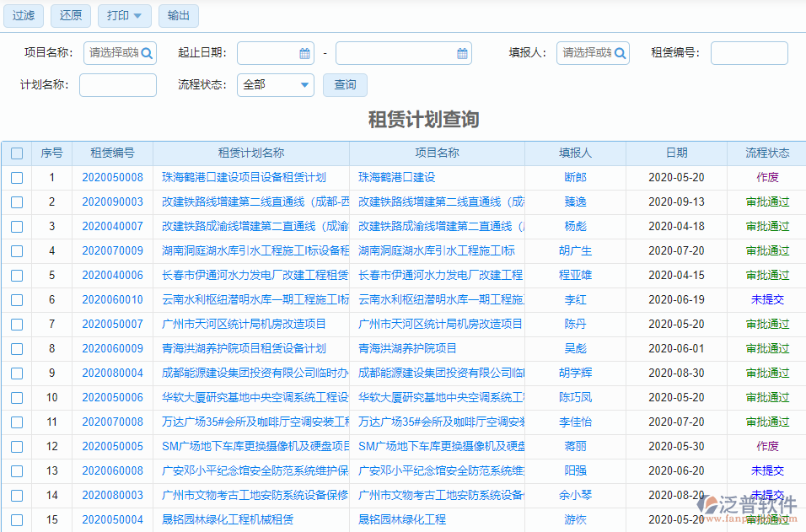Click the magnifier icon beside 填报人 field
Viewport: 806px width, 532px height.
[x=621, y=52]
